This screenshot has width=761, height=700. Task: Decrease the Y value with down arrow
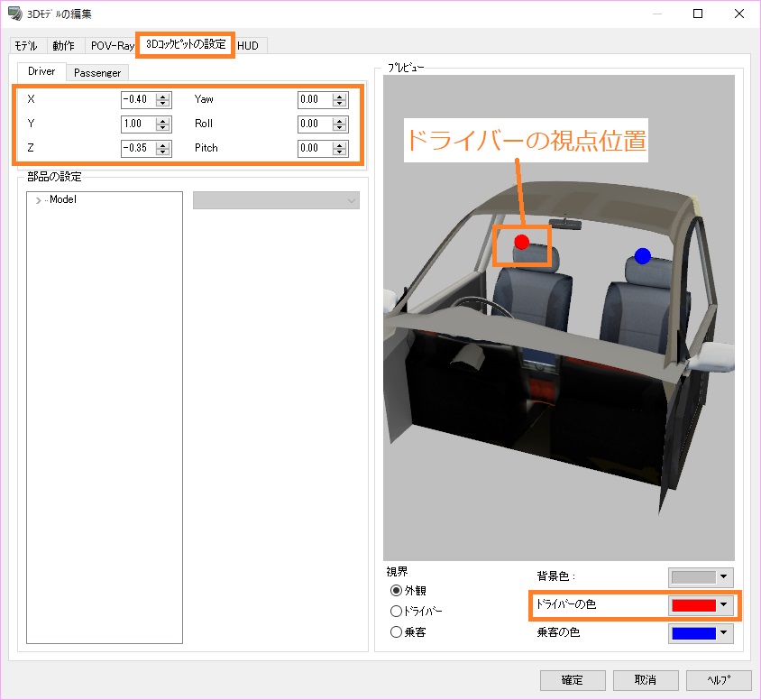click(x=162, y=127)
